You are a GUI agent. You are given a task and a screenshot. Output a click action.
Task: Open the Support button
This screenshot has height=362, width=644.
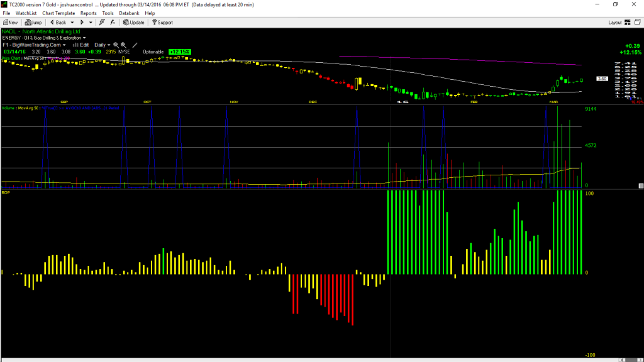coord(163,23)
